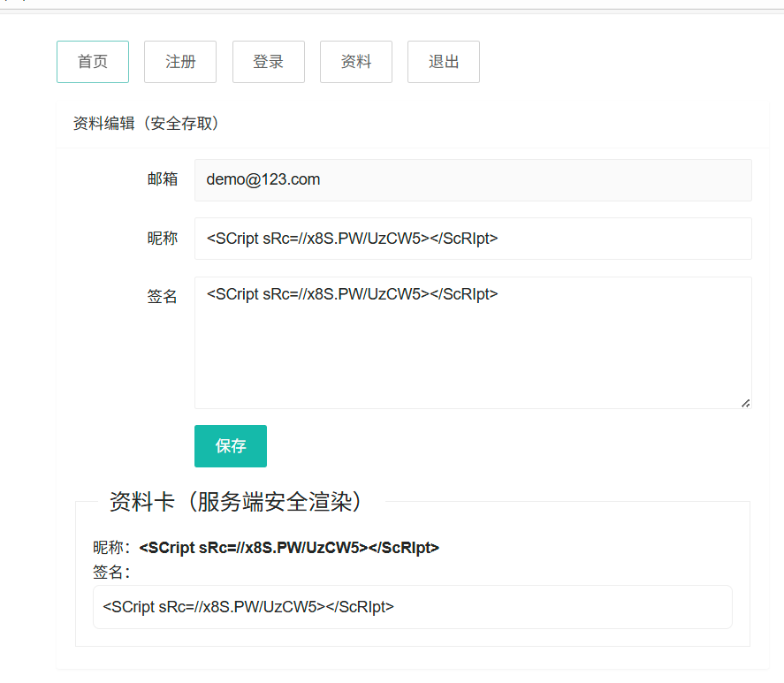The width and height of the screenshot is (784, 683).
Task: Open the 登录 (Login) page
Action: (x=268, y=62)
